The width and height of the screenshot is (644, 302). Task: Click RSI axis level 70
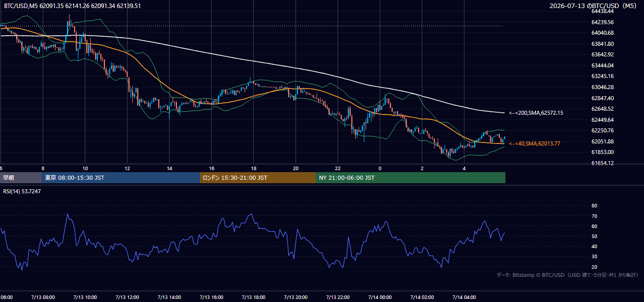(x=594, y=216)
